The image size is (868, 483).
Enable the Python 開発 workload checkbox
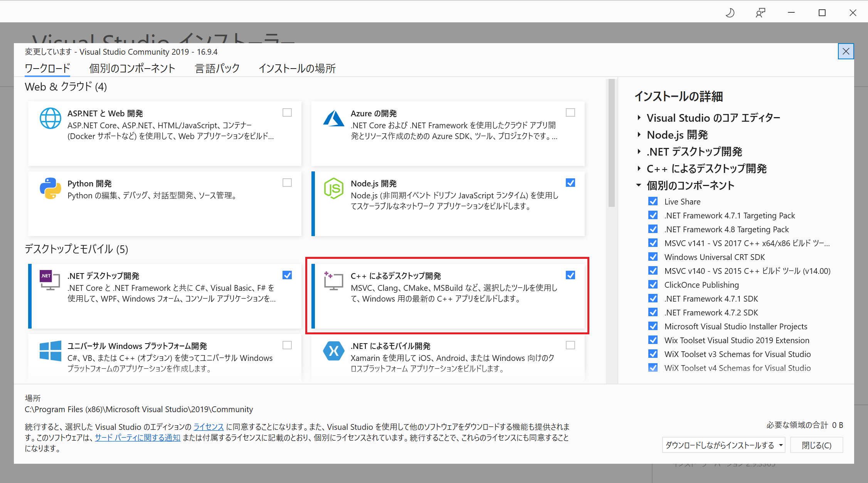(287, 183)
